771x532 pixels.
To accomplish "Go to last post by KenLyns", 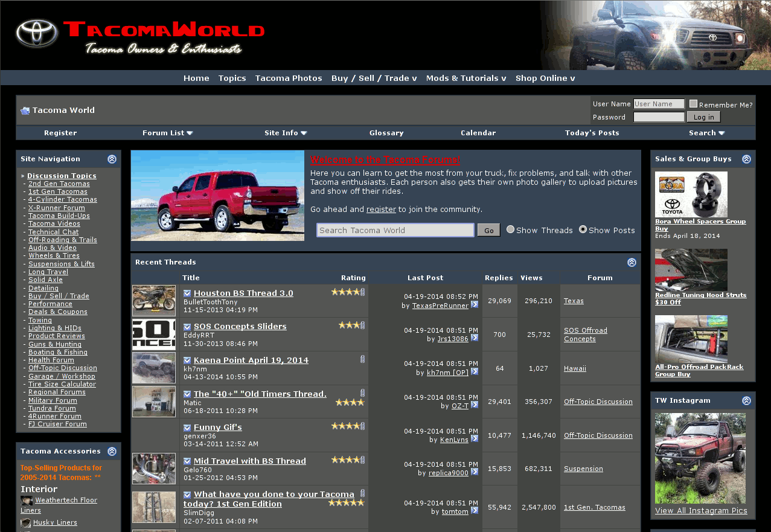I will (x=475, y=439).
